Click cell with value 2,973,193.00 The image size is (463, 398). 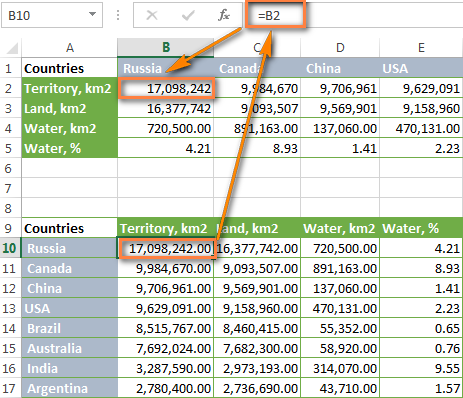click(x=257, y=368)
